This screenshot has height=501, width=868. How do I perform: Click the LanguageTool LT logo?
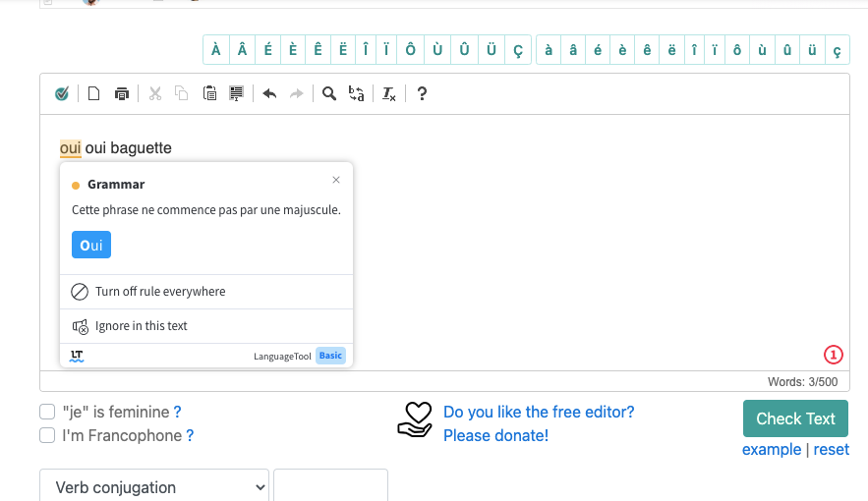pos(77,357)
